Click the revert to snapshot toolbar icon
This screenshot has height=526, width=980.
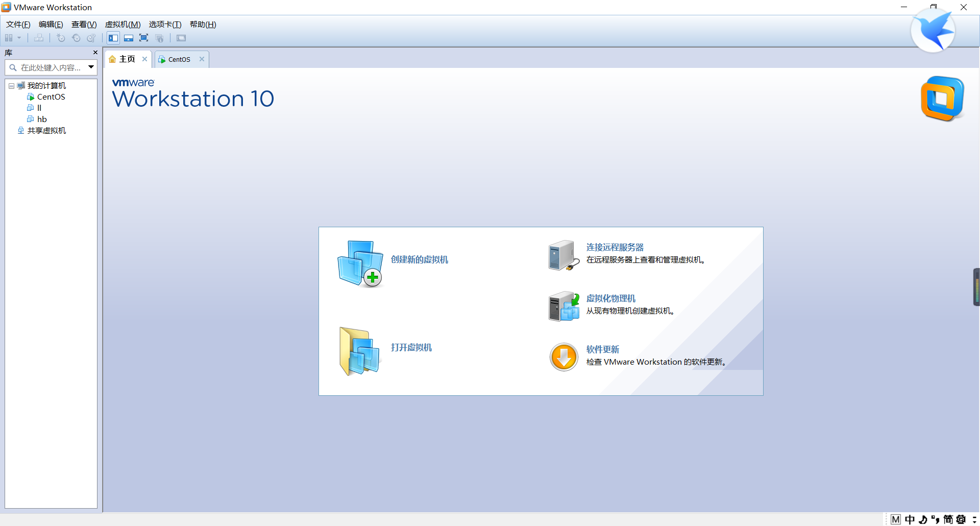pyautogui.click(x=76, y=38)
